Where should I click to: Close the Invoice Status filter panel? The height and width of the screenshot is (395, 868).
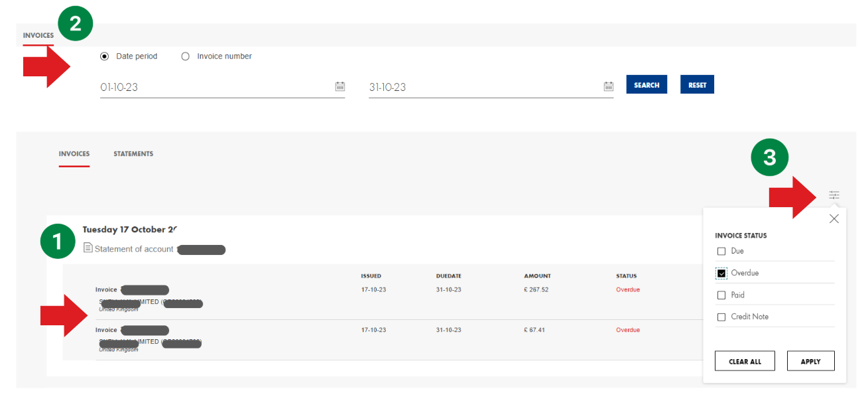(834, 218)
